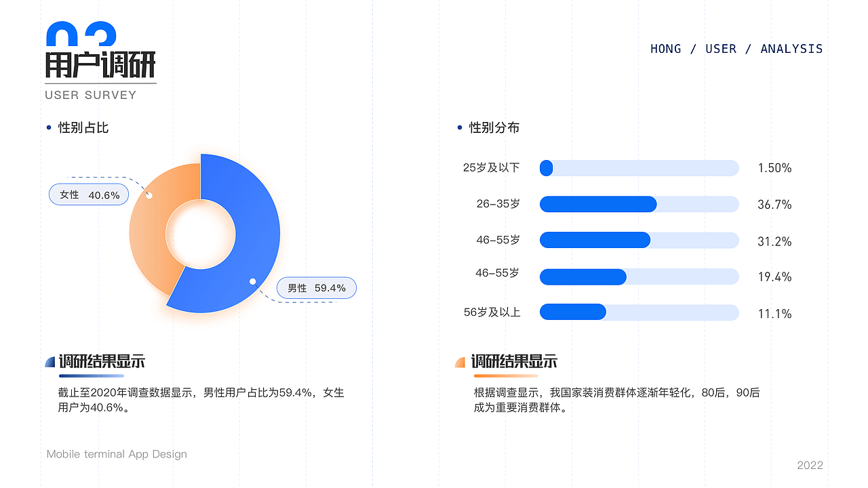Select the blue ribbon icon before left 调研结果显示
This screenshot has height=488, width=868.
(50, 361)
